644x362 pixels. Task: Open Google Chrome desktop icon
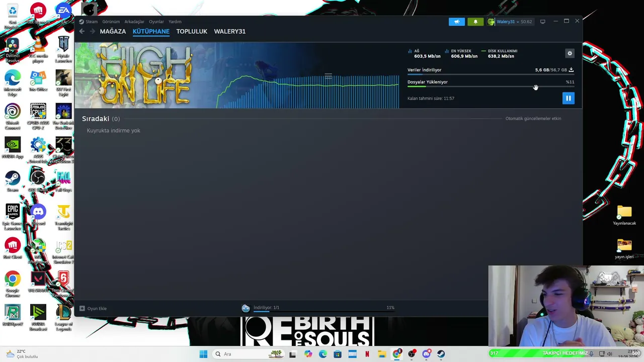pos(13,285)
